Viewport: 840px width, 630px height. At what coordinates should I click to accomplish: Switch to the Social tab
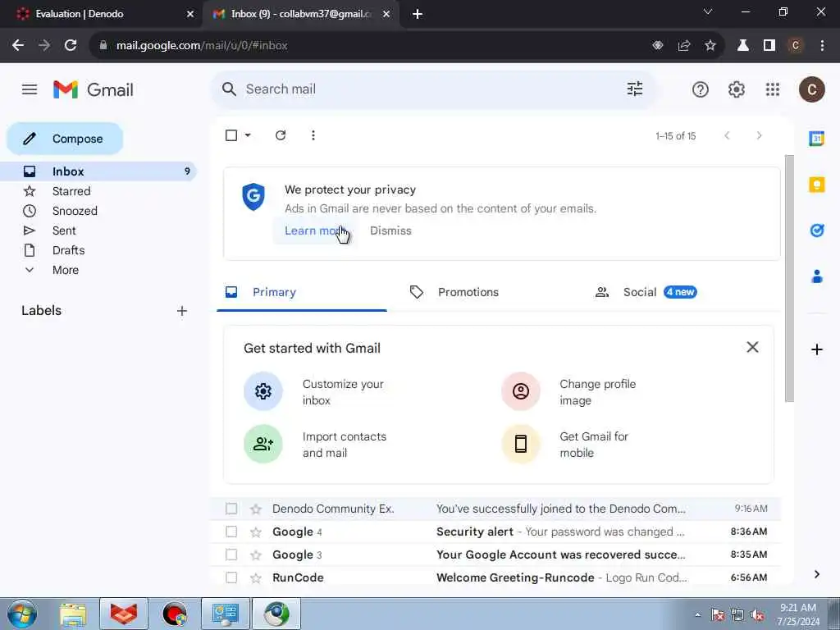point(640,292)
